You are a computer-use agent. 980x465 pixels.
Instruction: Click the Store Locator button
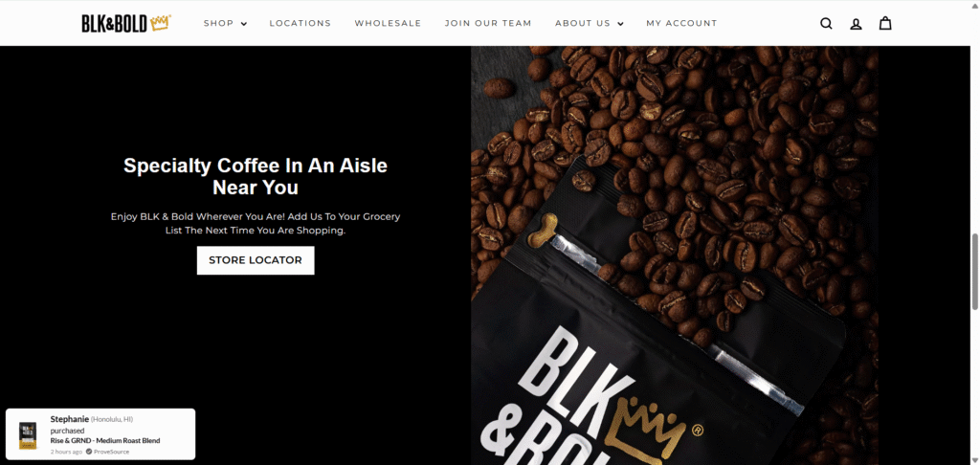click(256, 260)
